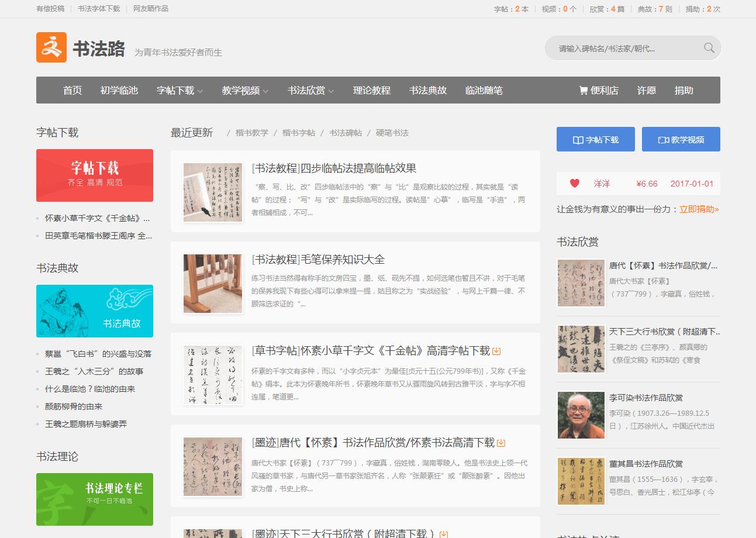Open sidebar link 王羲之题扇桥与躲婆弄

point(86,424)
